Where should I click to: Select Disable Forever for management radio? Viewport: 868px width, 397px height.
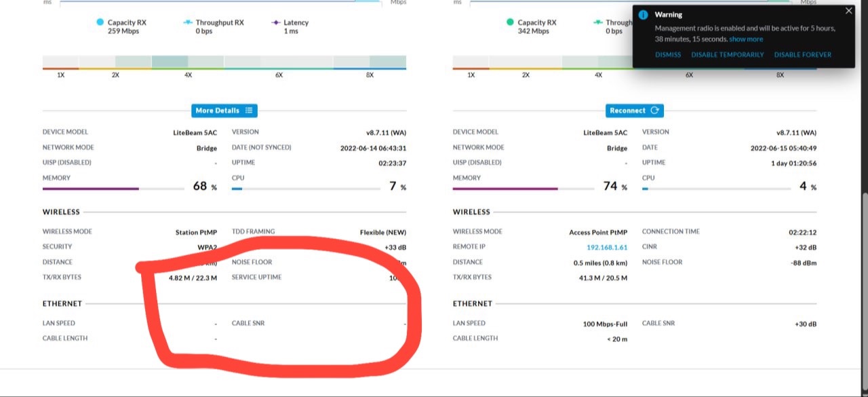tap(802, 55)
